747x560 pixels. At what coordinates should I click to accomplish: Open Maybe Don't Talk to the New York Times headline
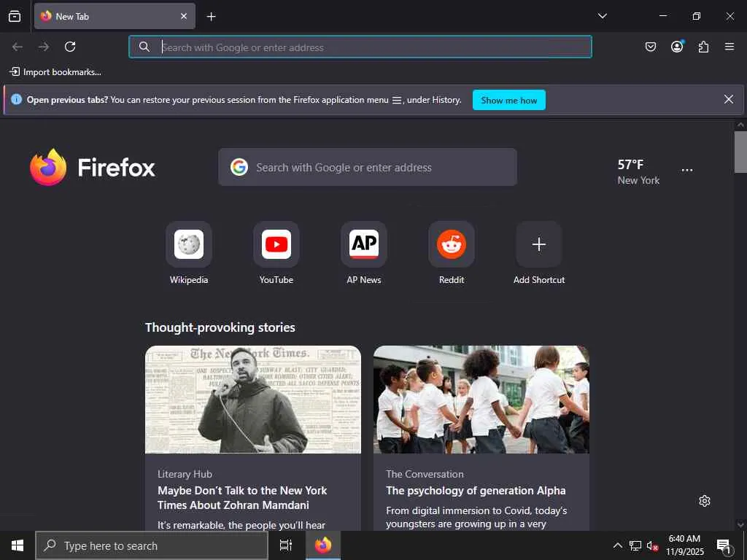pyautogui.click(x=242, y=497)
